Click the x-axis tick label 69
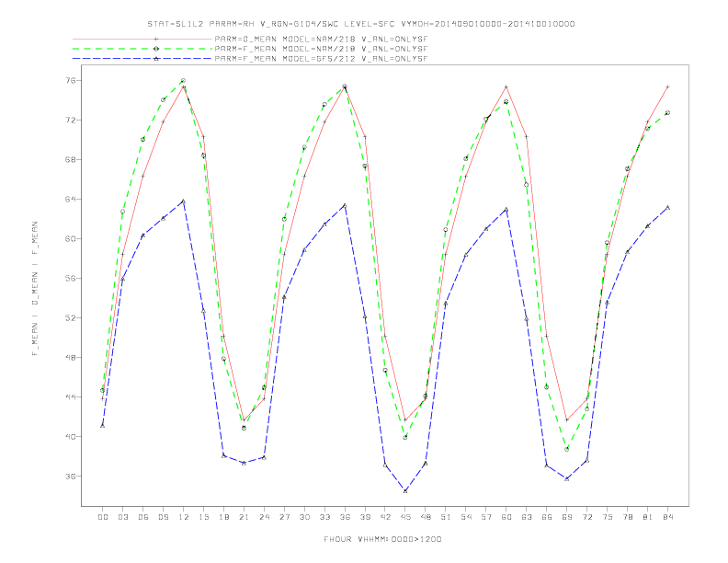The height and width of the screenshot is (563, 728). pyautogui.click(x=567, y=517)
